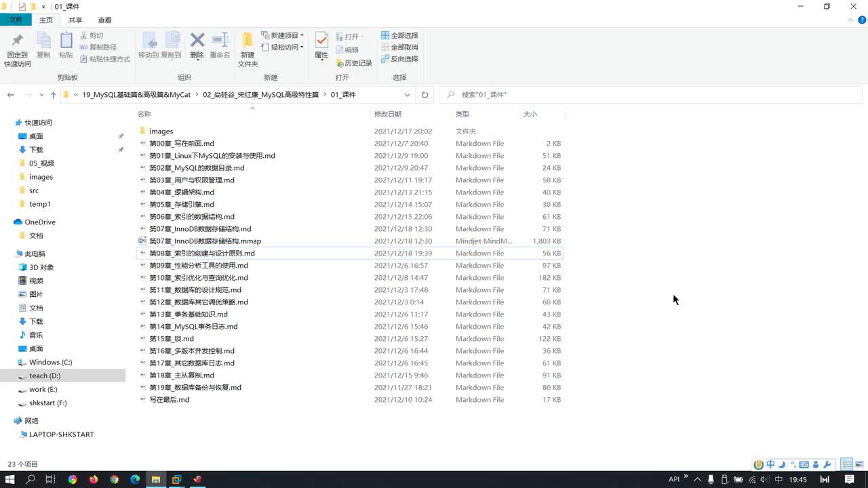This screenshot has height=488, width=868.
Task: Click Invert selection (反向选择)
Action: click(x=399, y=59)
